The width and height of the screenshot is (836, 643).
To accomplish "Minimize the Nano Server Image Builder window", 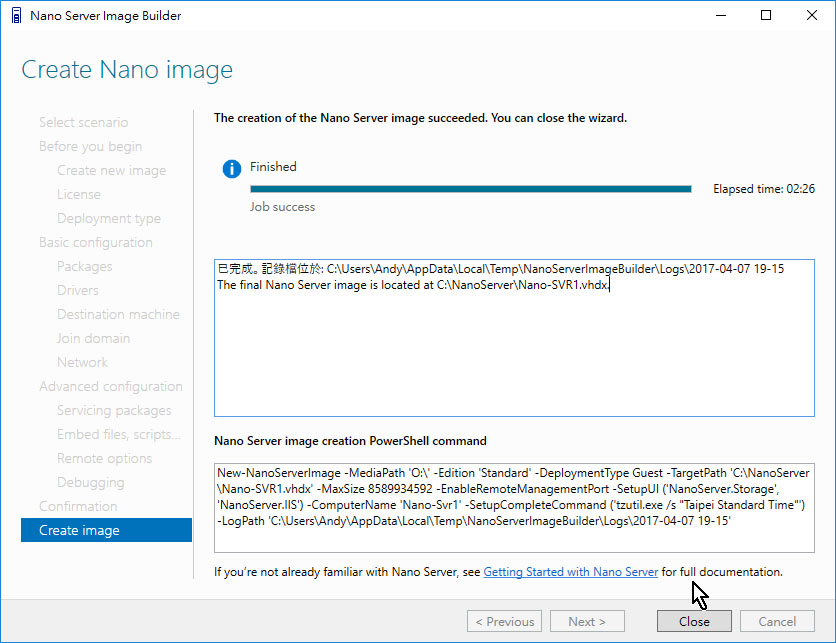I will point(721,15).
